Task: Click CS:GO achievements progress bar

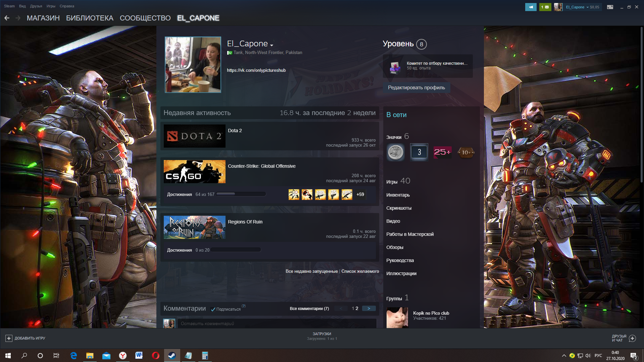Action: (x=241, y=194)
